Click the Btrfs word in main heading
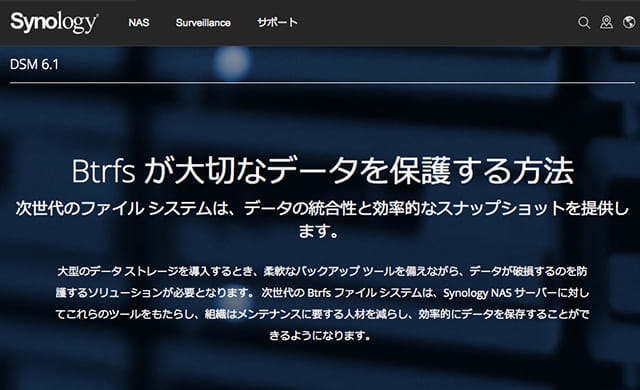 click(103, 171)
